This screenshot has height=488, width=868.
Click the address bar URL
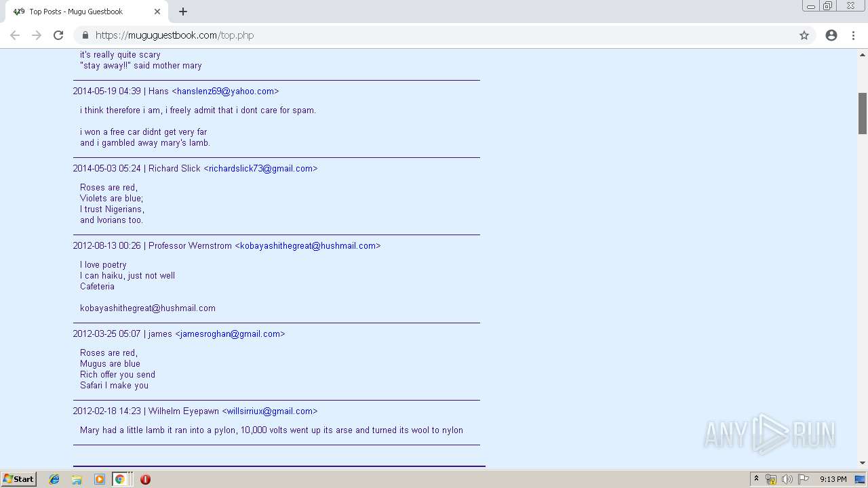pyautogui.click(x=174, y=35)
